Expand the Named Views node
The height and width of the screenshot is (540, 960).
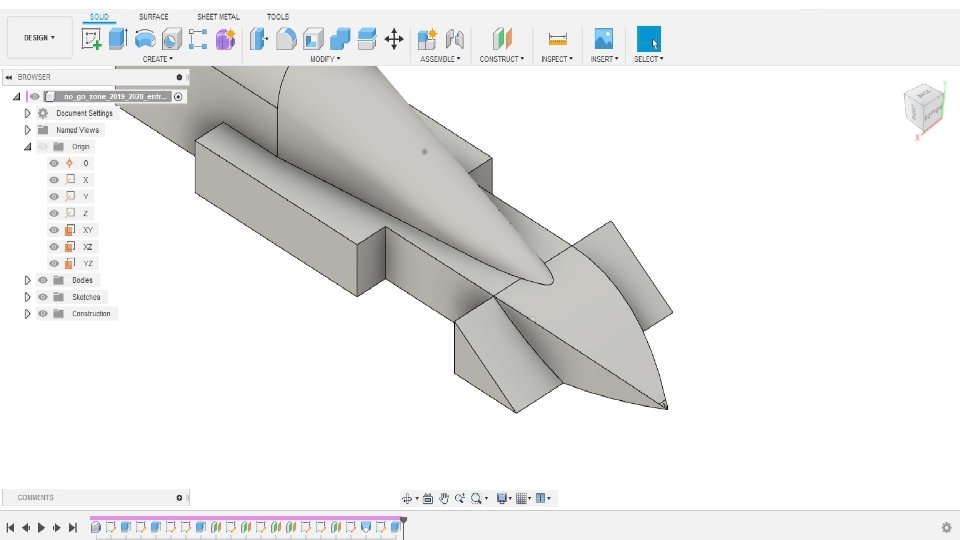(x=28, y=130)
